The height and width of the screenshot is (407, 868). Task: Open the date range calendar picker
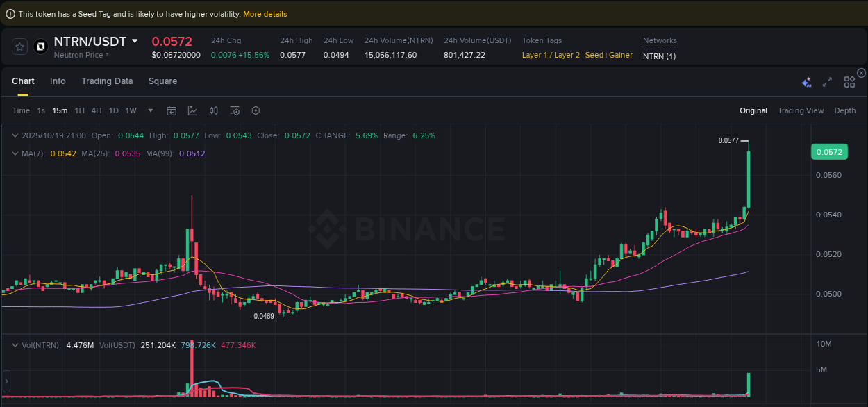pyautogui.click(x=172, y=110)
